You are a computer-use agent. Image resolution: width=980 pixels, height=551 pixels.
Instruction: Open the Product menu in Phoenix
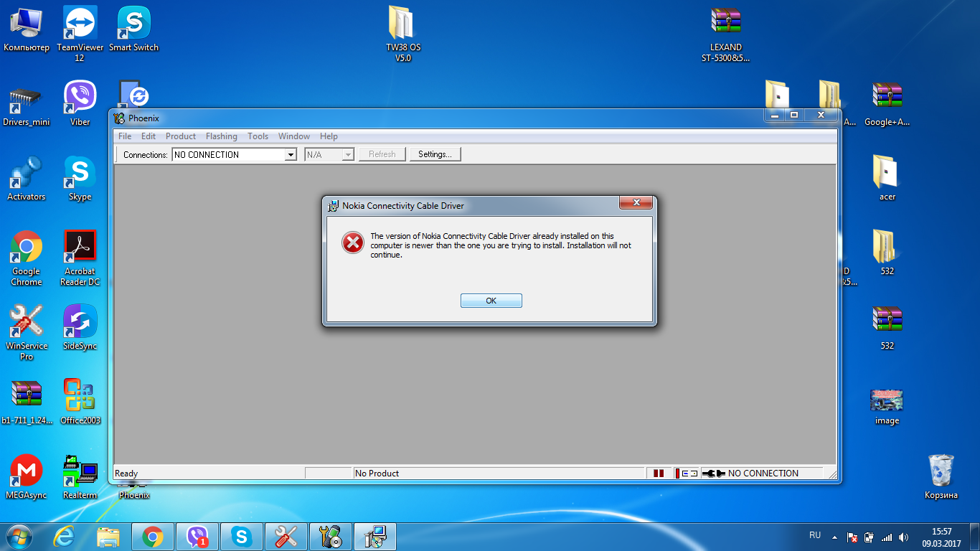pos(181,136)
